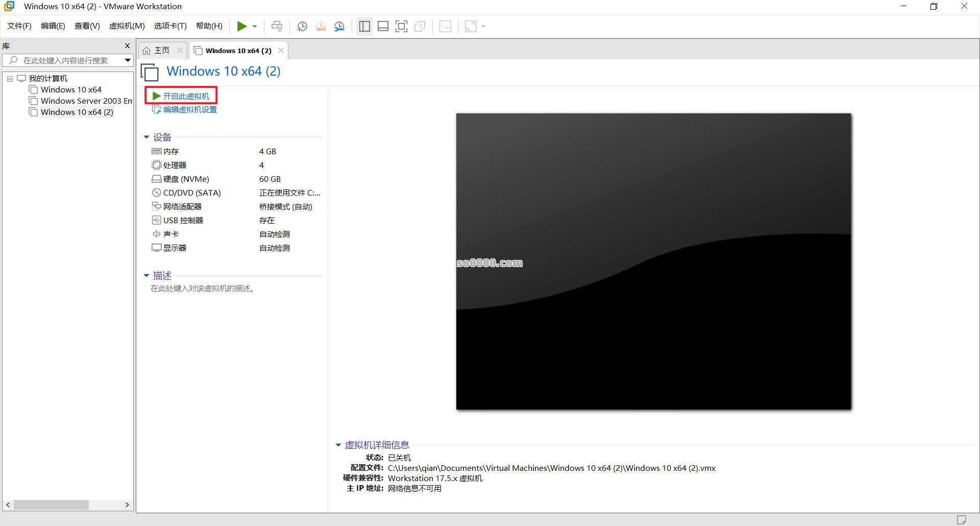
Task: Enter full screen mode via toolbar icon
Action: tap(402, 26)
